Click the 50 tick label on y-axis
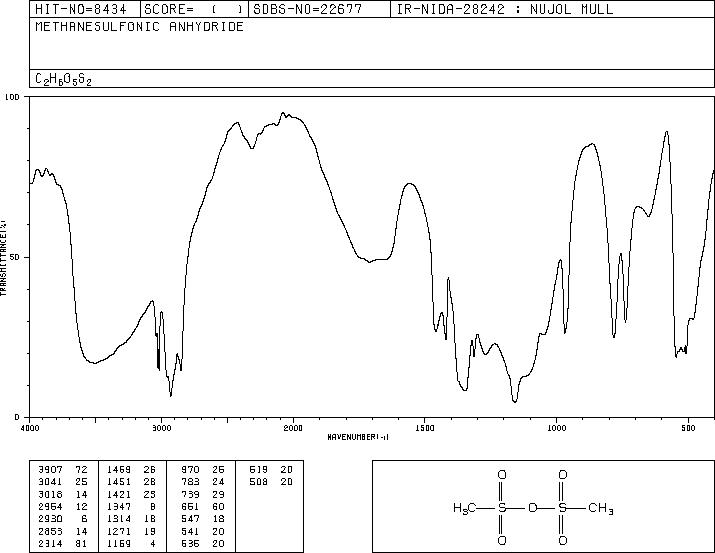The image size is (715, 553). (x=15, y=257)
